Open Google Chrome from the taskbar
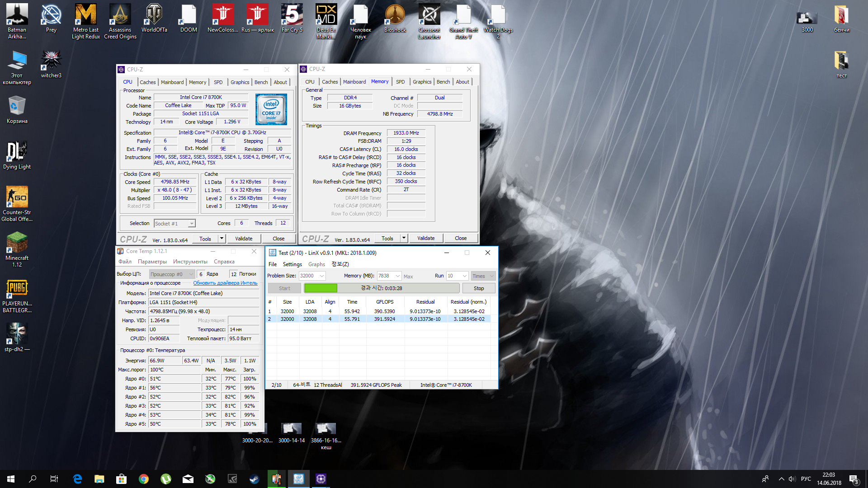 point(144,479)
